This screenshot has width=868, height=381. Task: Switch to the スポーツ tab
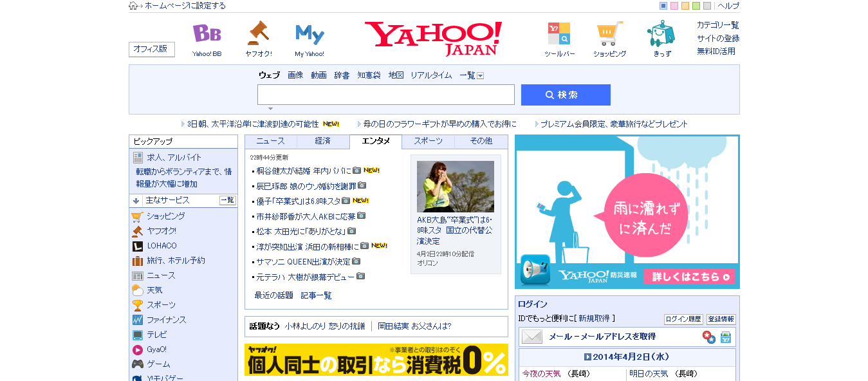pos(428,141)
